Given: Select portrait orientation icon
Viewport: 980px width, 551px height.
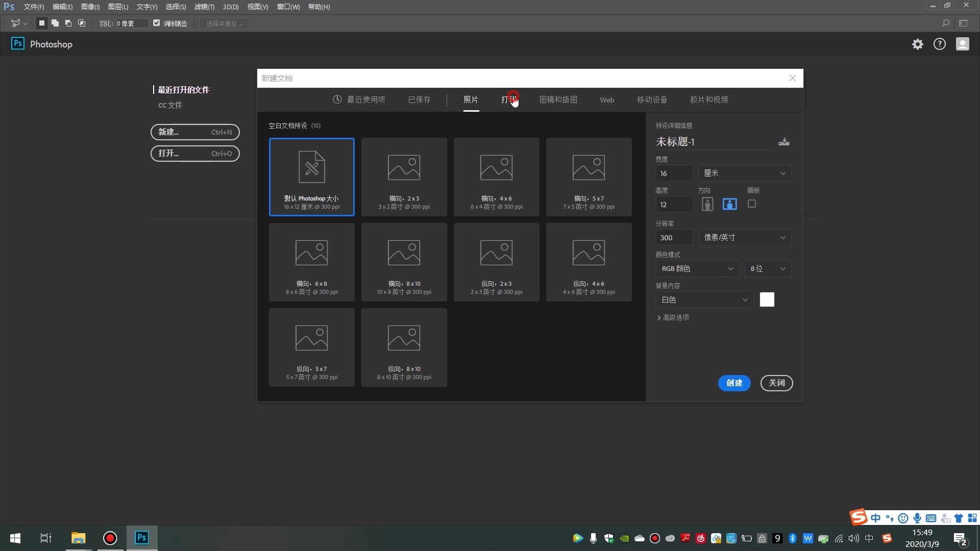Looking at the screenshot, I should point(707,204).
